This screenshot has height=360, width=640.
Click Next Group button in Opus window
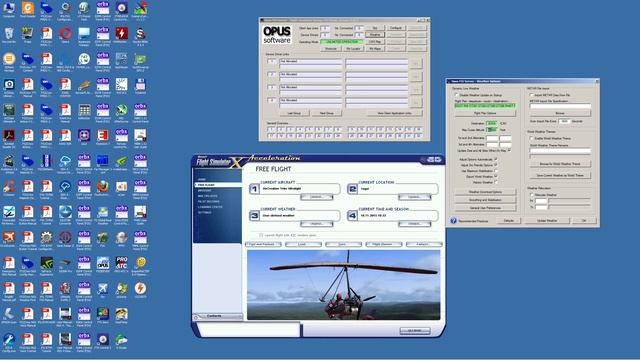(x=327, y=113)
